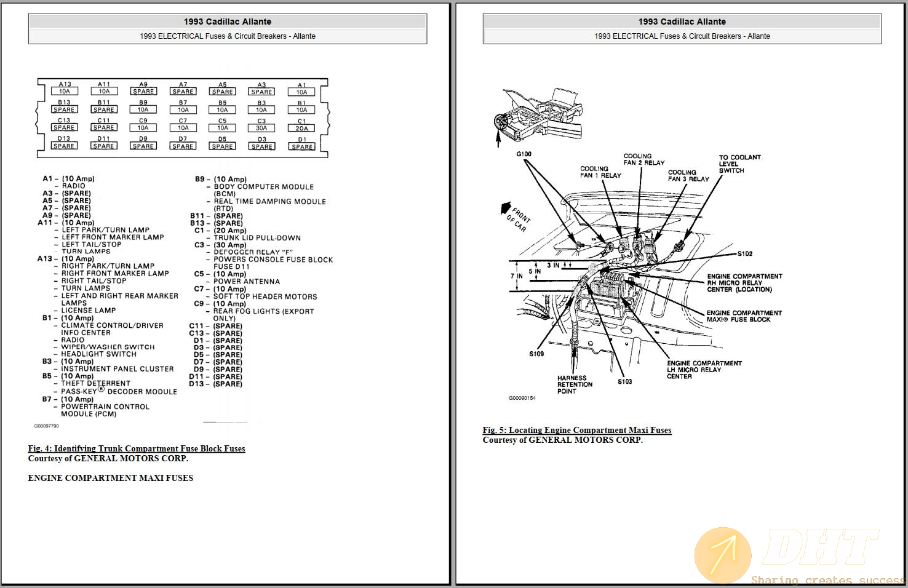Click the A7 SPARE fuse box in the diagram
The height and width of the screenshot is (588, 908).
(183, 92)
